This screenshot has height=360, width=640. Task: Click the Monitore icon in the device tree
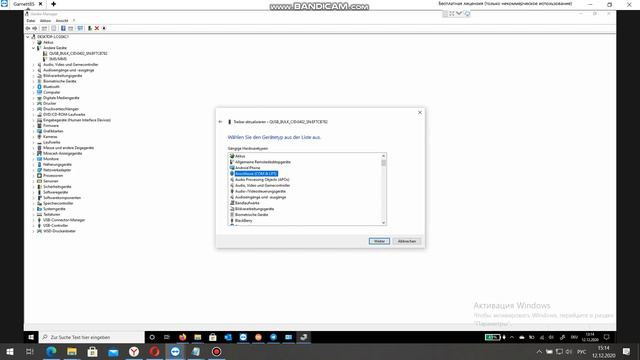click(x=40, y=159)
